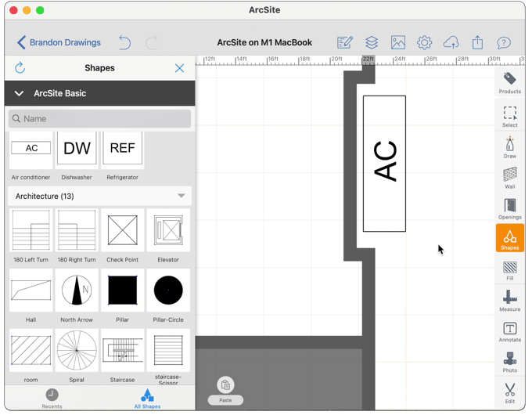Collapse the Architecture (13) category
Image resolution: width=532 pixels, height=415 pixels.
click(181, 196)
